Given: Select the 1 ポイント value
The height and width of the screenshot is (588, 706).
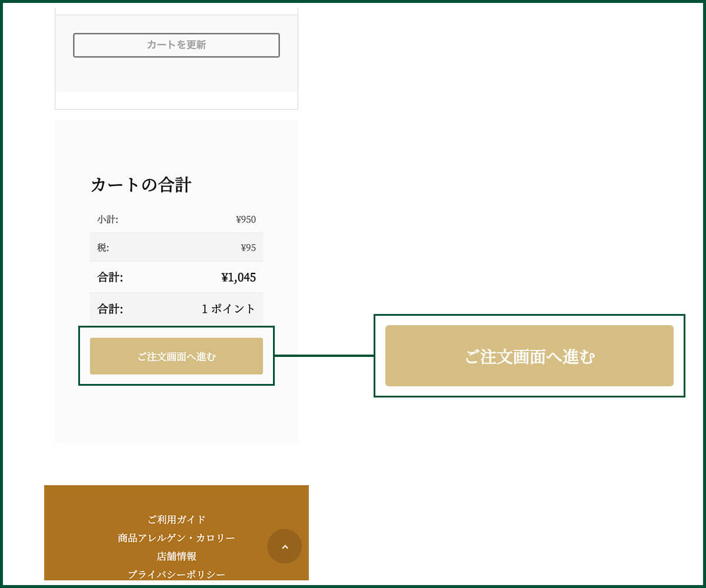Looking at the screenshot, I should (228, 309).
